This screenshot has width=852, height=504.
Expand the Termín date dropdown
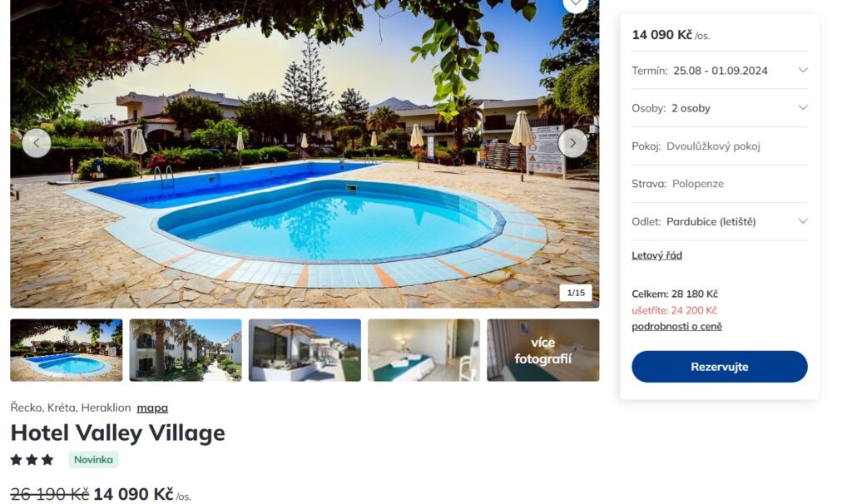720,71
